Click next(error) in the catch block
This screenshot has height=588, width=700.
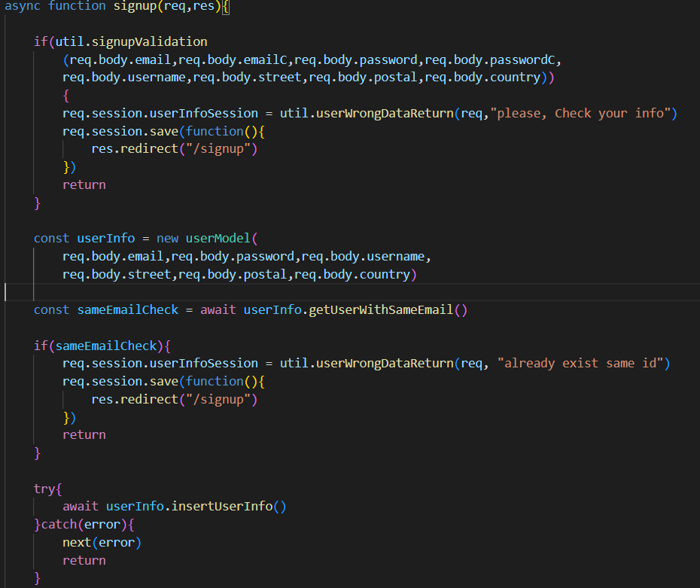[x=102, y=543]
